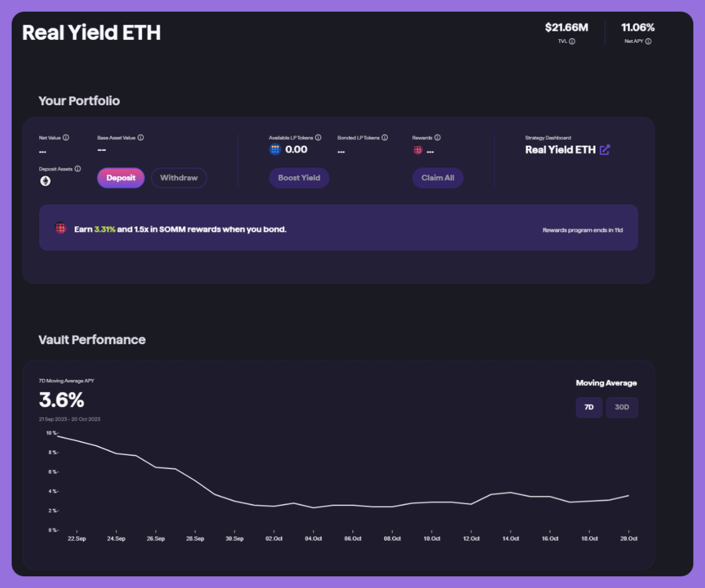Click the Ethereum deposit asset icon
This screenshot has height=588, width=705.
(45, 181)
